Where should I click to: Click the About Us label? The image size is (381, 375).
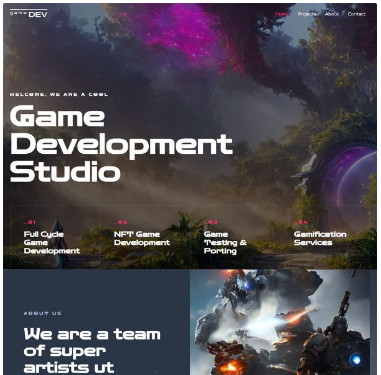coord(42,313)
